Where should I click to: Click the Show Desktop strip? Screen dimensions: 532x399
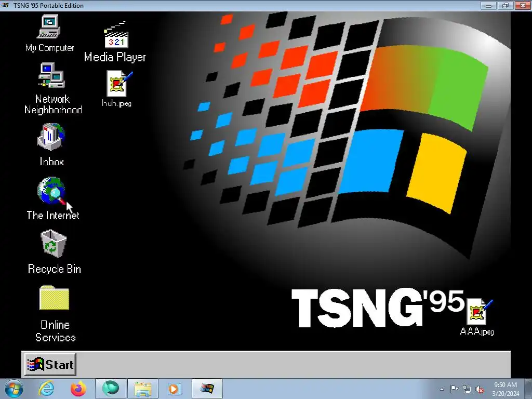tap(528, 389)
